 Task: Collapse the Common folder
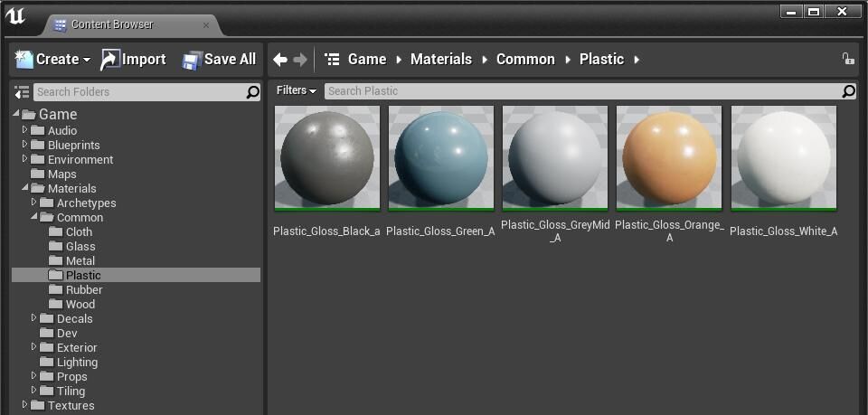(34, 217)
